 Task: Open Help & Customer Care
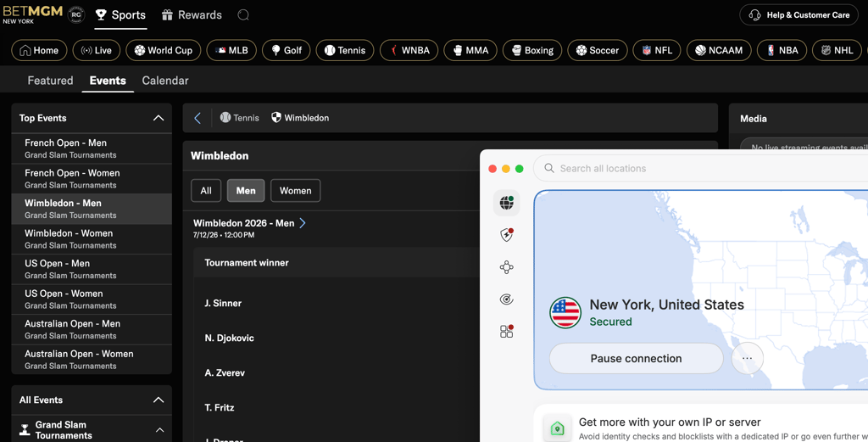798,15
